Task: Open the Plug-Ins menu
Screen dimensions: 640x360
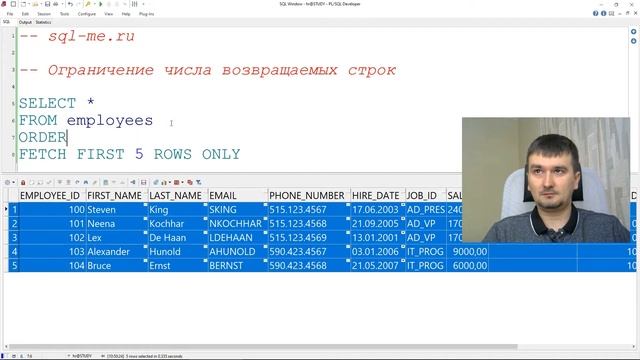Action: (147, 14)
